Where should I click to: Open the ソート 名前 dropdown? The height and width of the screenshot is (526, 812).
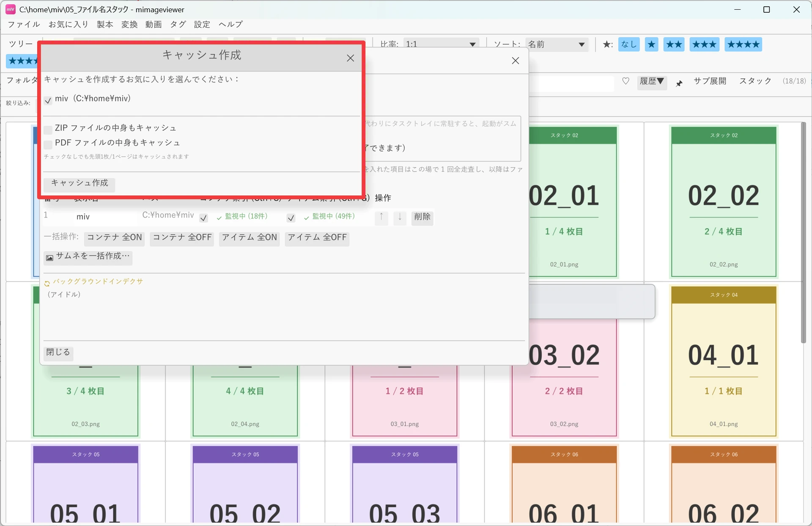pos(557,44)
